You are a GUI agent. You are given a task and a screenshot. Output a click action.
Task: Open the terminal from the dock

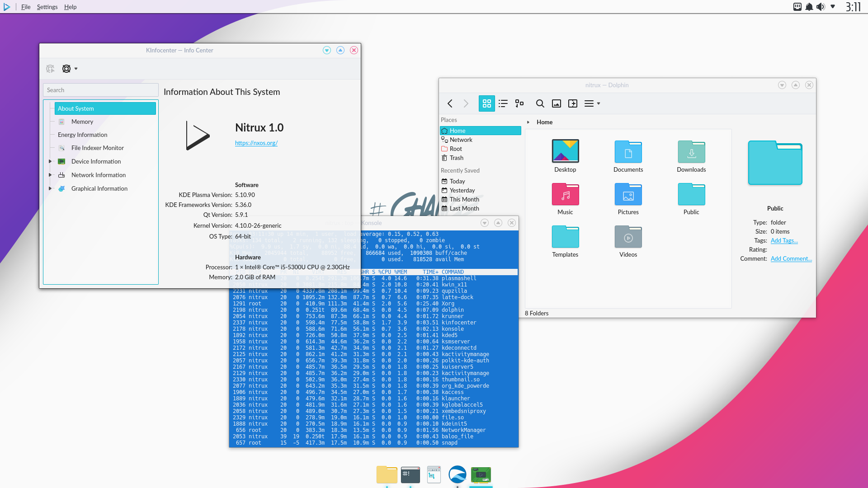tap(410, 475)
